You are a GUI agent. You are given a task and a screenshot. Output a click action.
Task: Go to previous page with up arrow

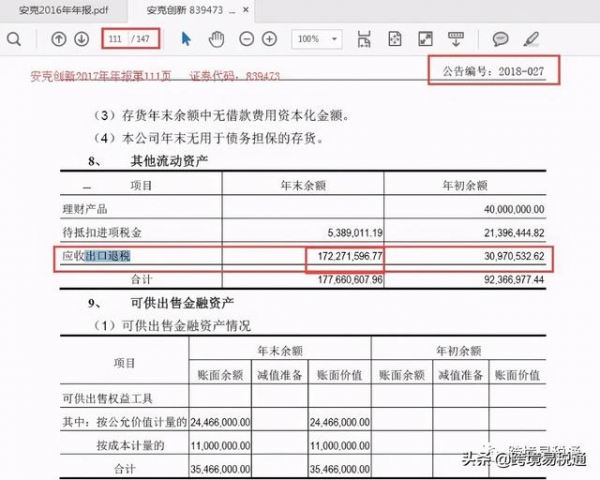point(58,39)
